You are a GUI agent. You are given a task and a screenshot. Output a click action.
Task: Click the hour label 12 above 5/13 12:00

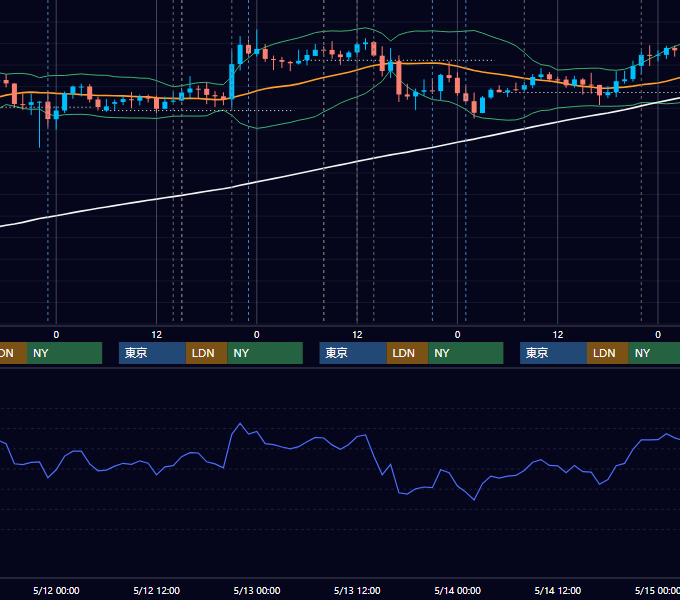[x=357, y=335]
